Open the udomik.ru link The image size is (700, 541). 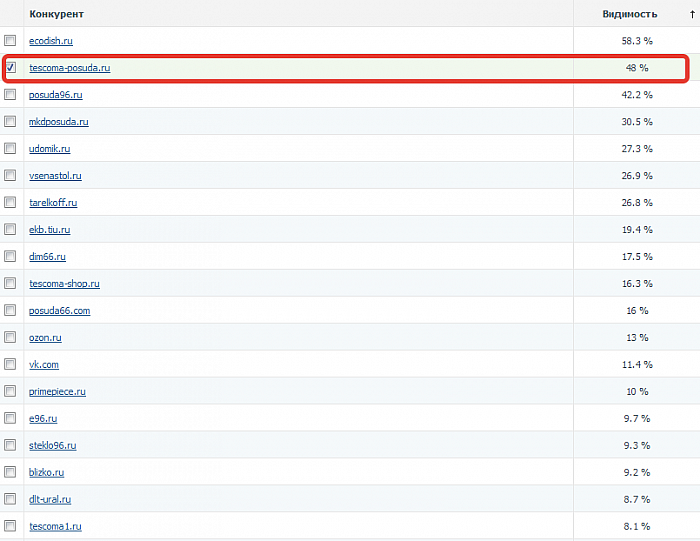coord(50,149)
